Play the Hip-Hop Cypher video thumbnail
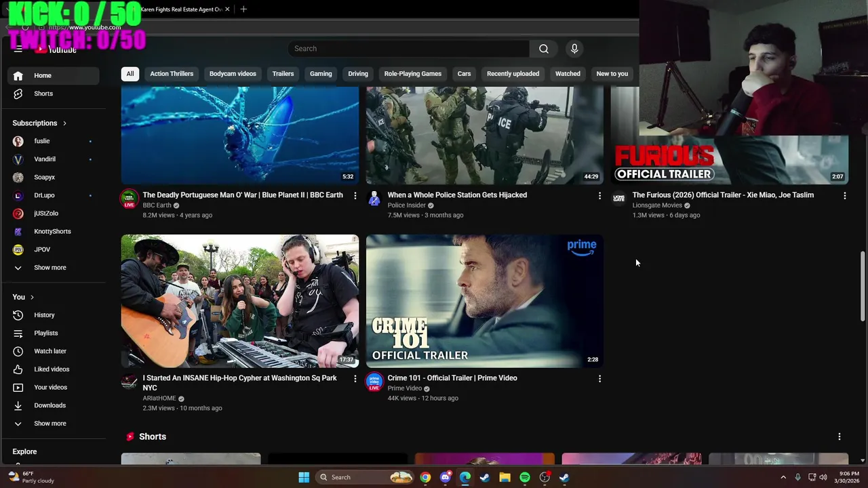This screenshot has height=488, width=868. (240, 301)
